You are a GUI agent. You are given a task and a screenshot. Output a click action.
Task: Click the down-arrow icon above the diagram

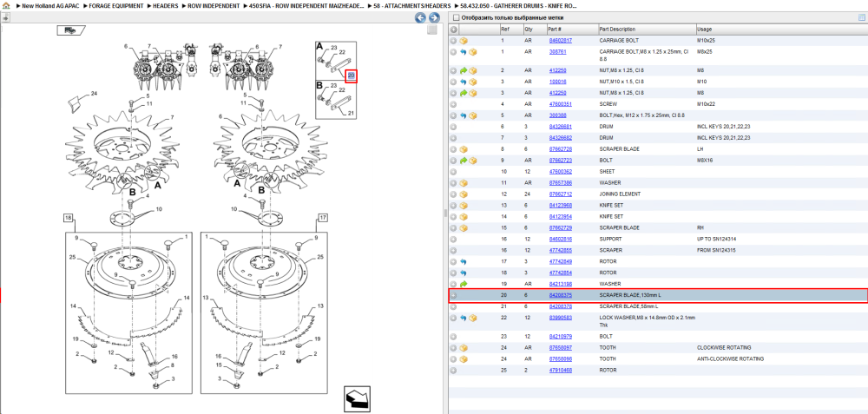[x=5, y=17]
